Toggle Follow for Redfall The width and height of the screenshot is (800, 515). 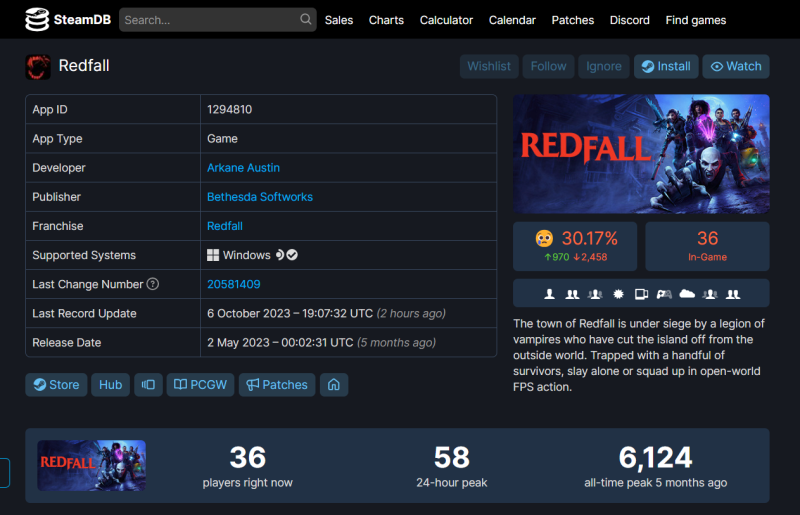click(548, 66)
